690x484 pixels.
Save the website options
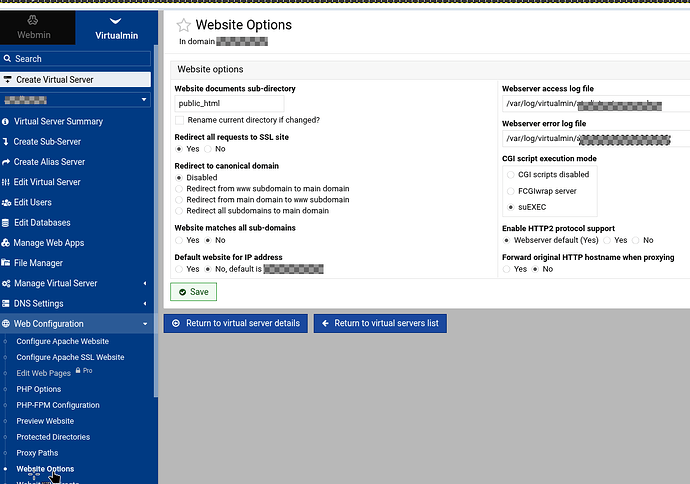pyautogui.click(x=194, y=292)
